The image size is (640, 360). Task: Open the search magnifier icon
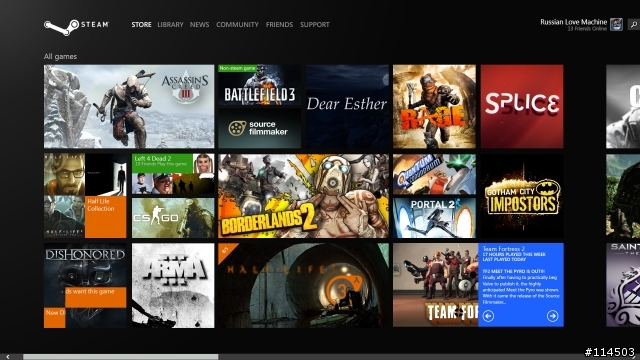click(x=634, y=25)
